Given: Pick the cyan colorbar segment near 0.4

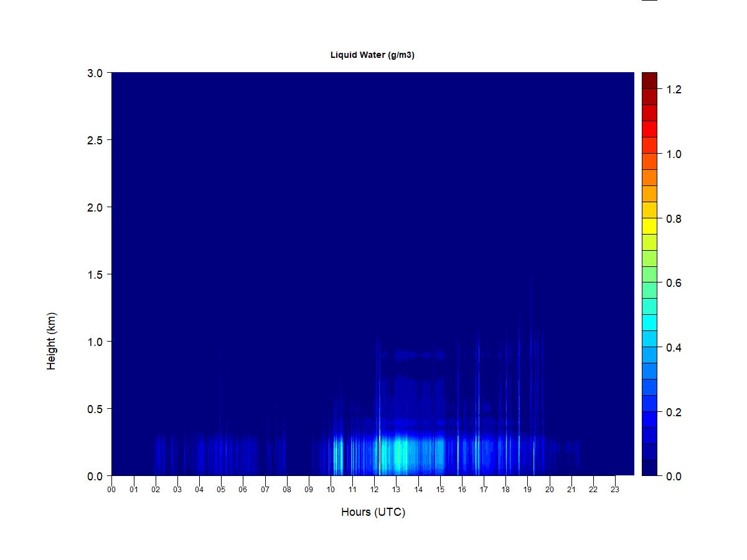Looking at the screenshot, I should [x=649, y=338].
